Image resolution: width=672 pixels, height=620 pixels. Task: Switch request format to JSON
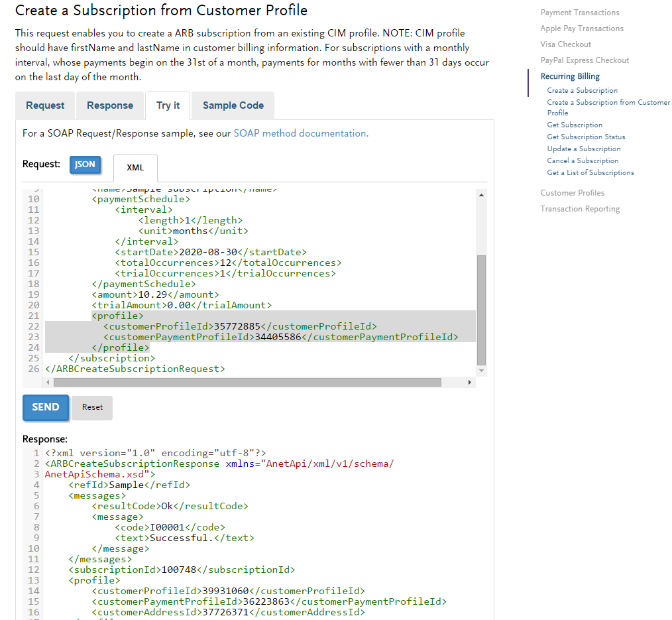click(85, 164)
